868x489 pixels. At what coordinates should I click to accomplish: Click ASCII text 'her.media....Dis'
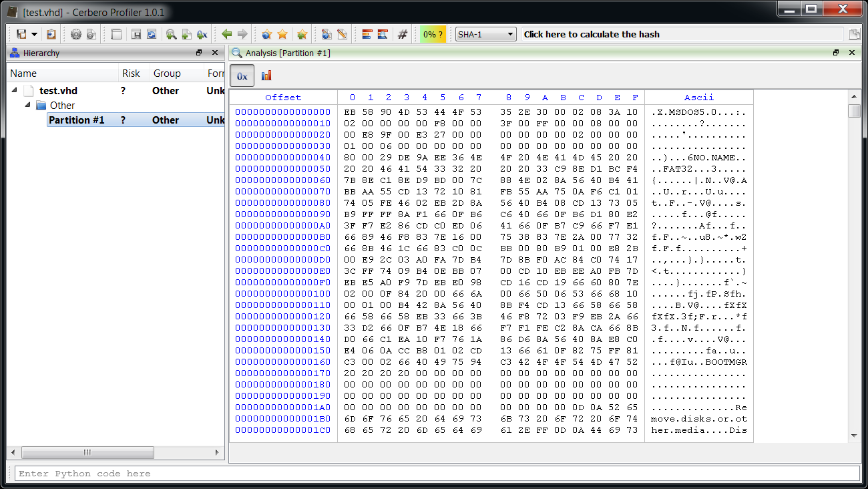[x=699, y=430]
